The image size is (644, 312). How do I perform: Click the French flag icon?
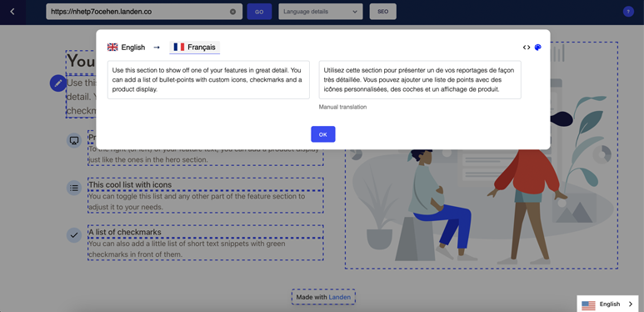178,48
